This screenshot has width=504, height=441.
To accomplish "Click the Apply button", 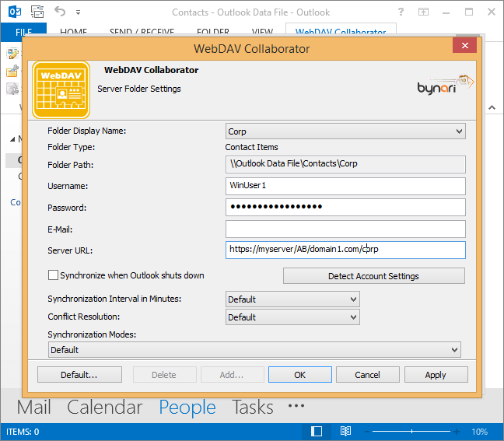I will pyautogui.click(x=436, y=375).
